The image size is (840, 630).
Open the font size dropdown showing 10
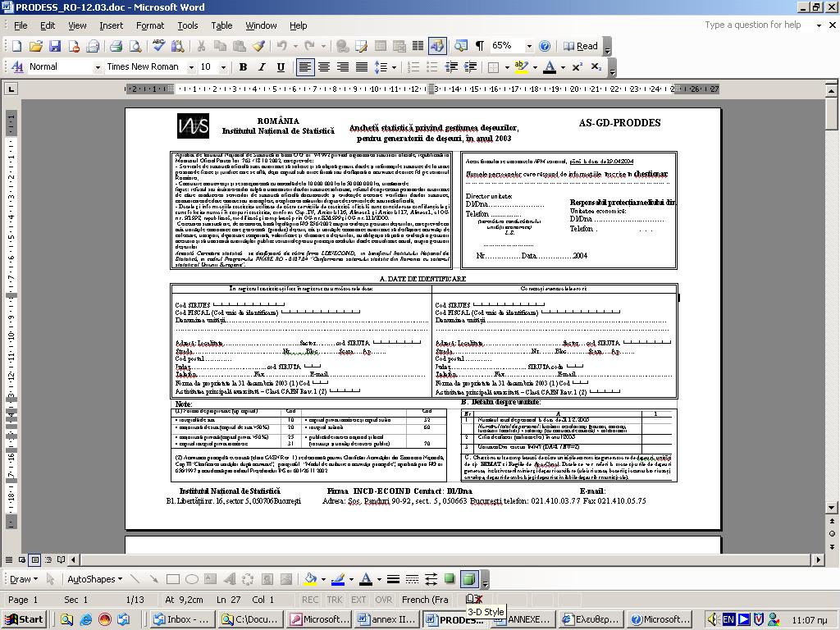tap(223, 67)
